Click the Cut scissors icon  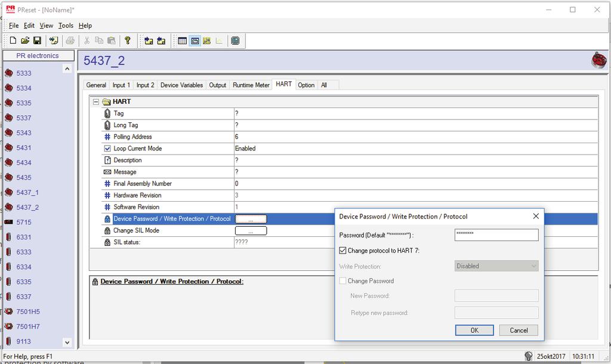[x=87, y=41]
